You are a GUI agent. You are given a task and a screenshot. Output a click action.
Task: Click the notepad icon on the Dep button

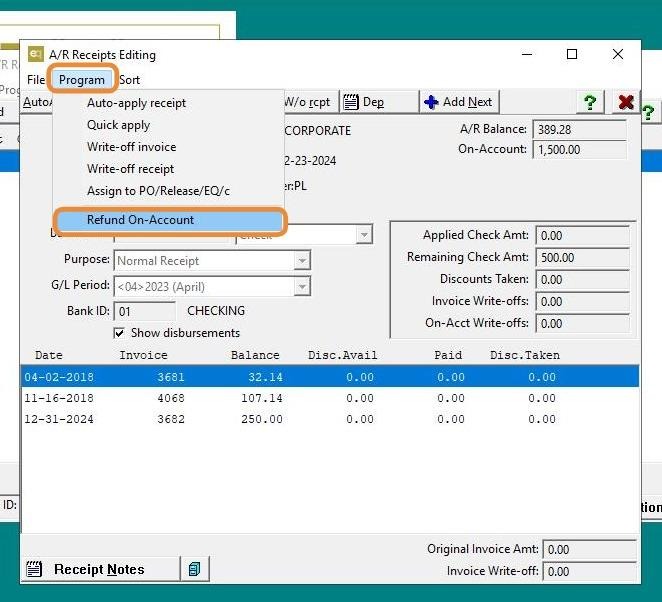[x=350, y=102]
